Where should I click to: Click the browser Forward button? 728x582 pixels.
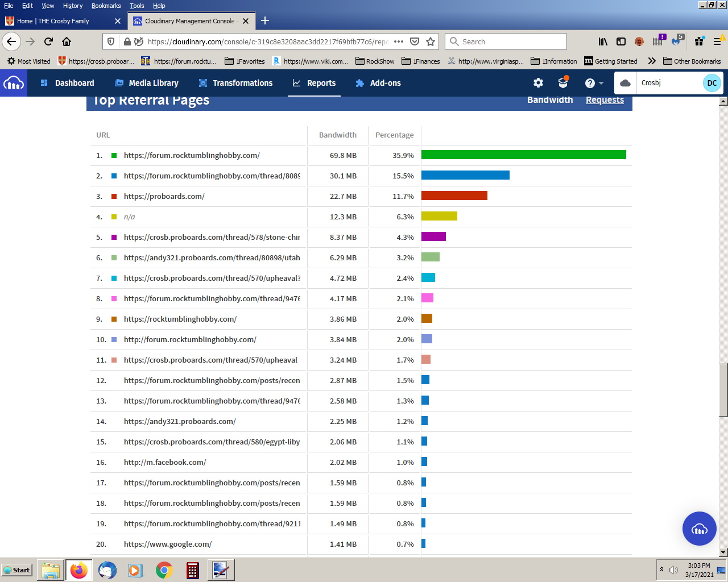[30, 41]
